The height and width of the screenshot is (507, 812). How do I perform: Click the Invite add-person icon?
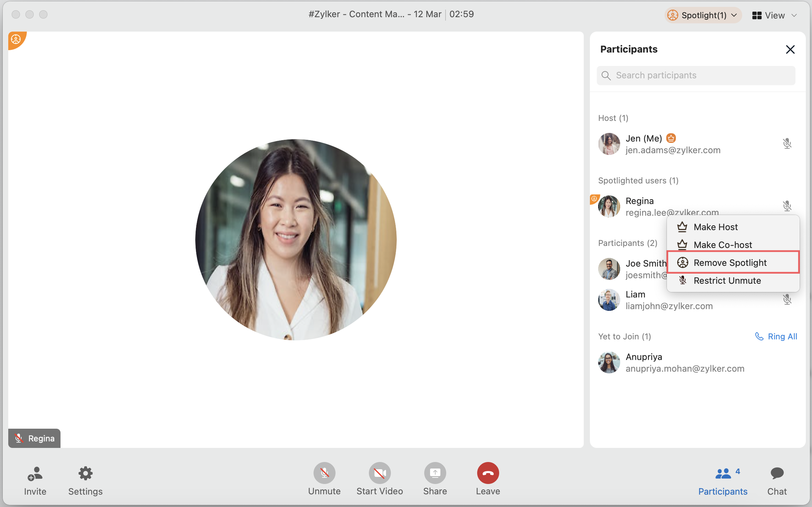[35, 474]
